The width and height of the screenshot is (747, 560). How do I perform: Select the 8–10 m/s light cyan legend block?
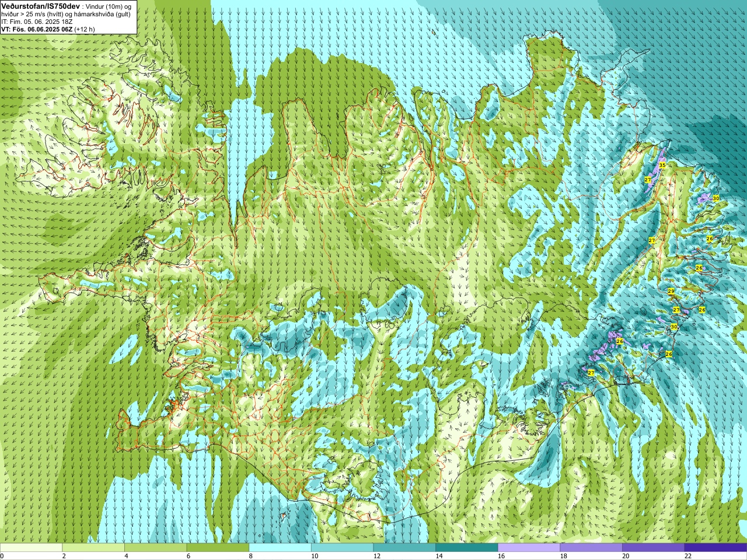[x=280, y=548]
